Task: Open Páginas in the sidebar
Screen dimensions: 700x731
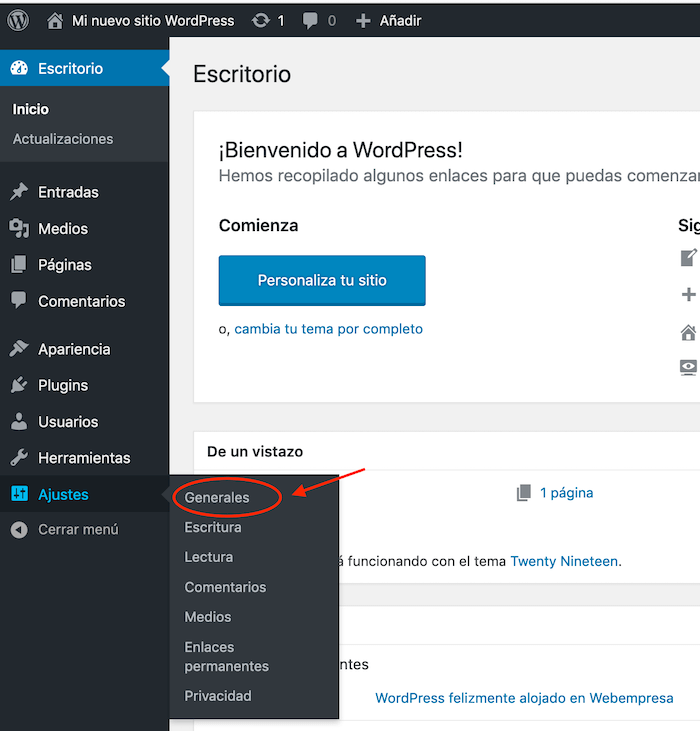Action: (65, 265)
